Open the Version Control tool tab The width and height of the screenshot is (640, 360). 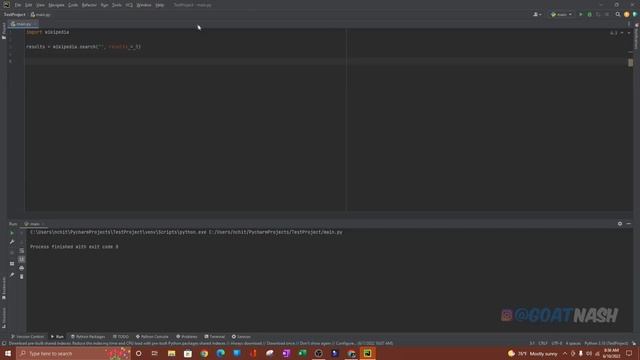27,337
